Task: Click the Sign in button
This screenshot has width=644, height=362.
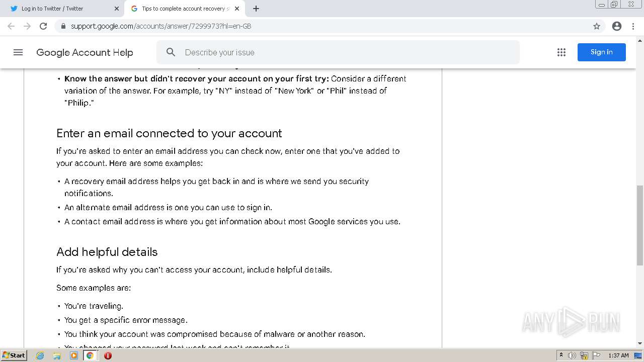Action: click(x=602, y=52)
